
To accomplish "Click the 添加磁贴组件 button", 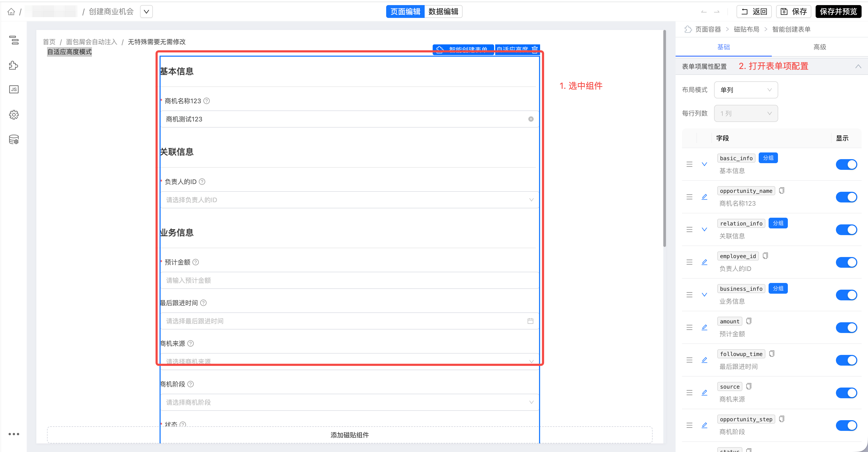I will [x=350, y=435].
